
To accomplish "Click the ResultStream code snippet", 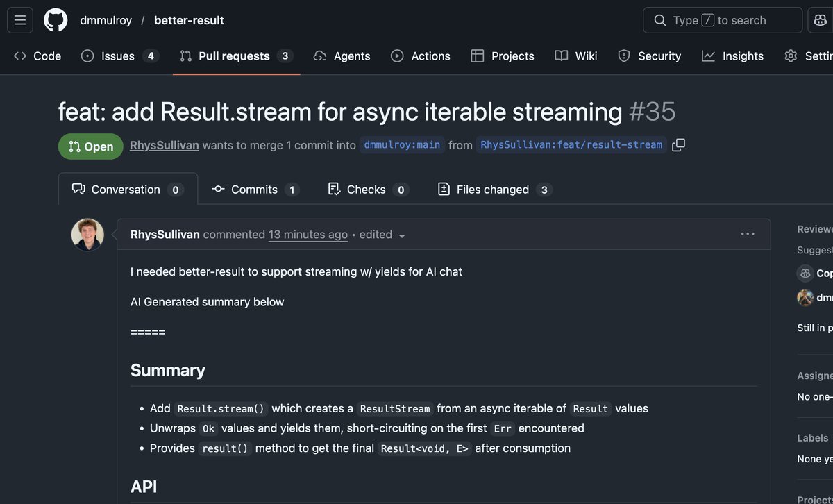I will [395, 409].
